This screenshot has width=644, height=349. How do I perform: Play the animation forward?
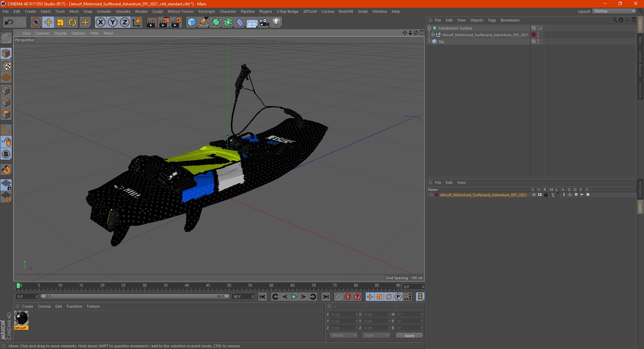point(294,297)
